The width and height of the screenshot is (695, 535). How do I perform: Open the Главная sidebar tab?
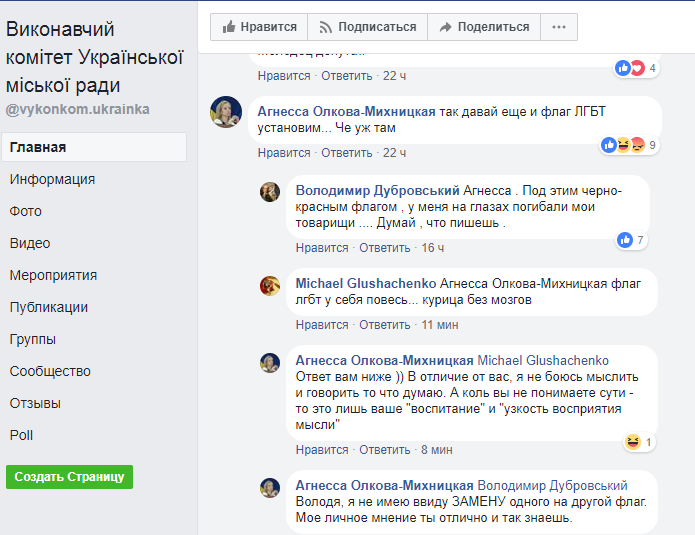tap(38, 147)
